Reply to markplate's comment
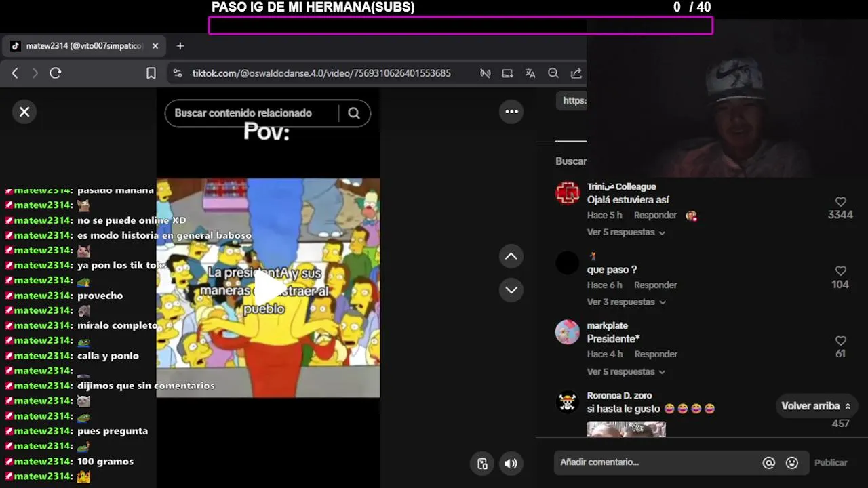This screenshot has height=488, width=868. coord(656,354)
